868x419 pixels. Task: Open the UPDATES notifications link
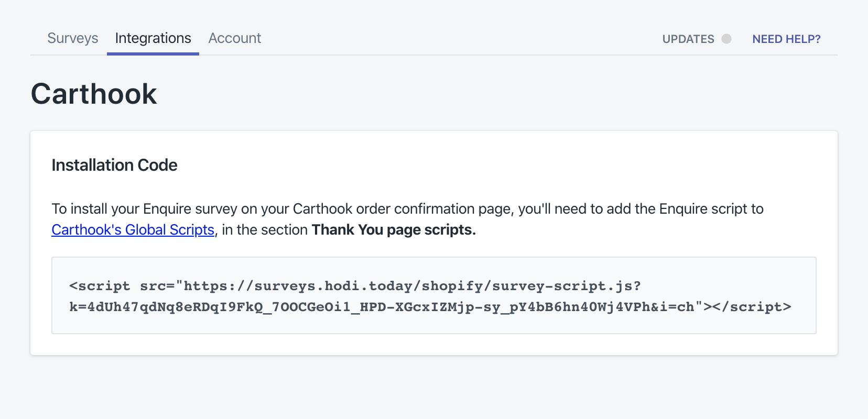coord(688,39)
